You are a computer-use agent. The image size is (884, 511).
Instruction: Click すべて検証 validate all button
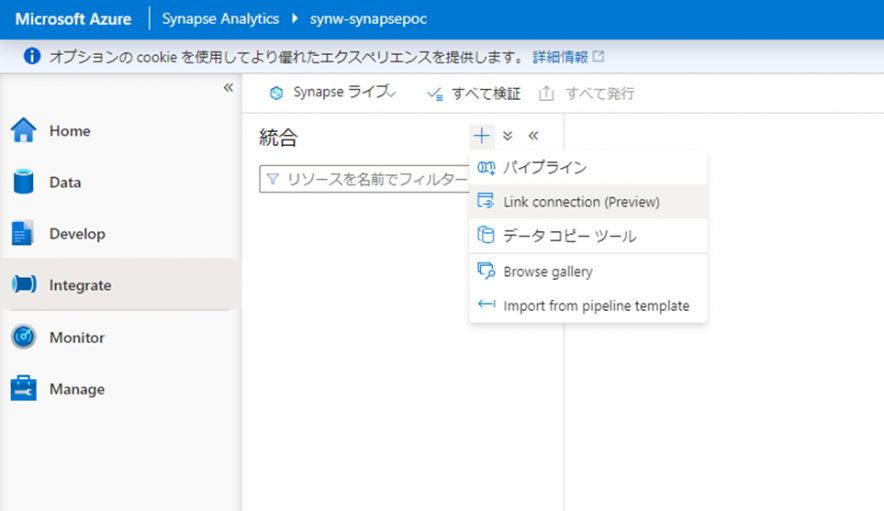474,93
